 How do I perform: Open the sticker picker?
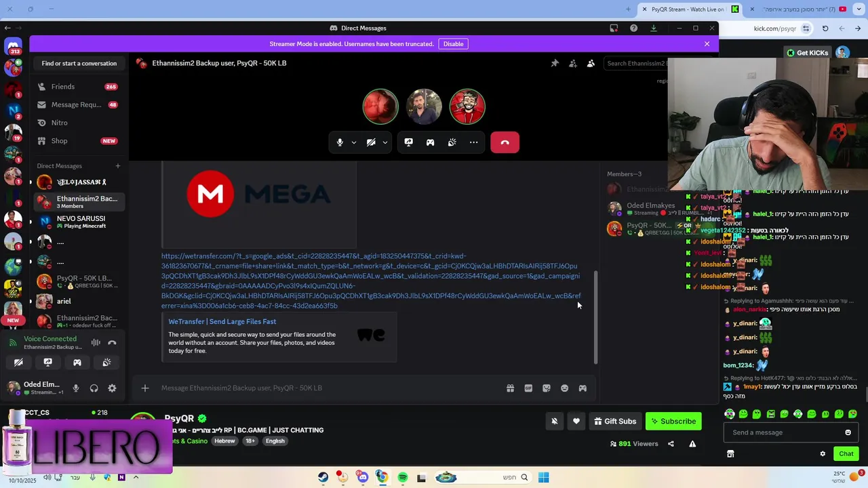tap(547, 388)
